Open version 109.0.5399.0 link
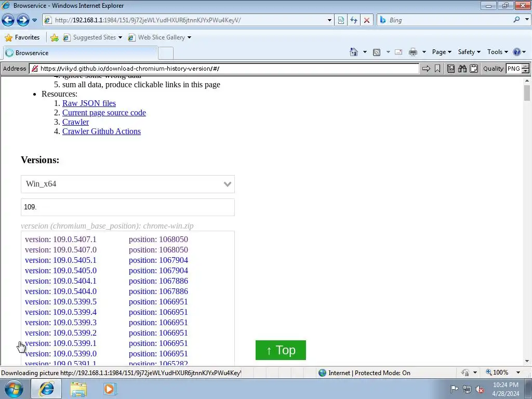 coord(61,353)
